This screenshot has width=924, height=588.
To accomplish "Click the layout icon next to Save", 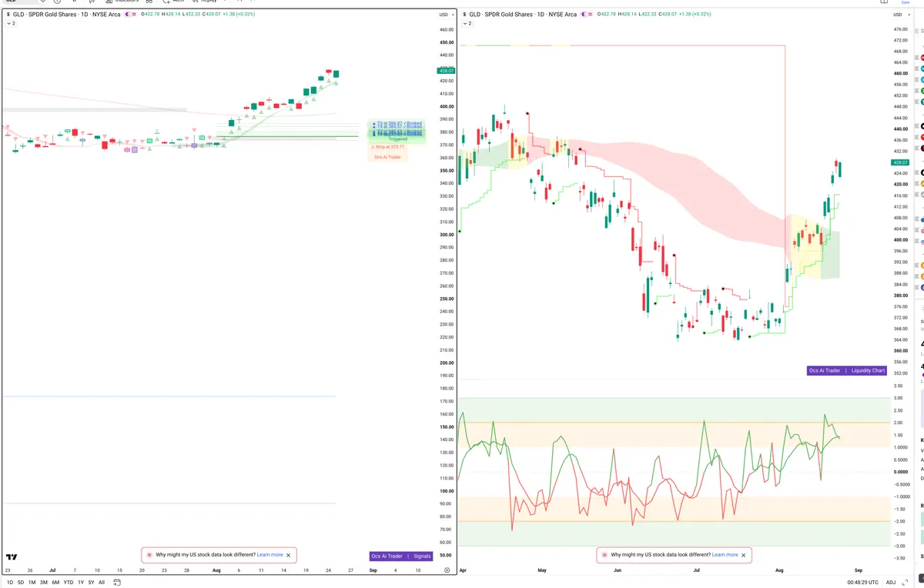I will tap(883, 2).
